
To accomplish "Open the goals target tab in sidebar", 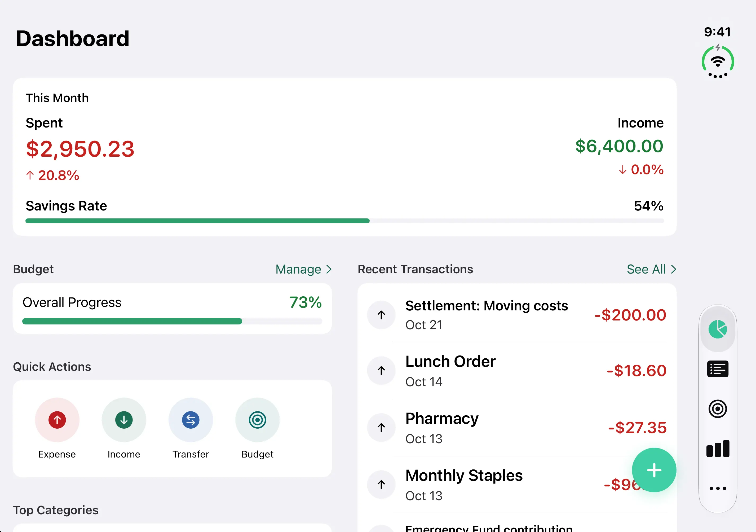I will coord(718,409).
